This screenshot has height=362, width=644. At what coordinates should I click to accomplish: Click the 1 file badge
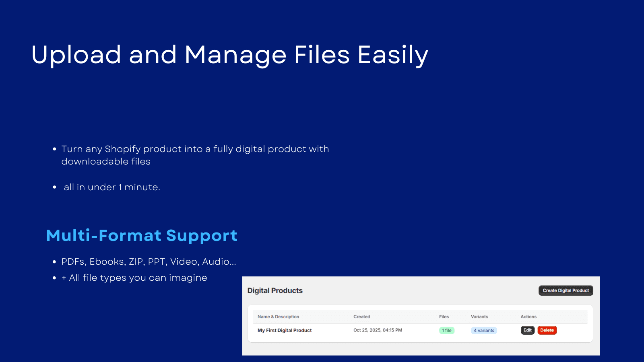[447, 331]
